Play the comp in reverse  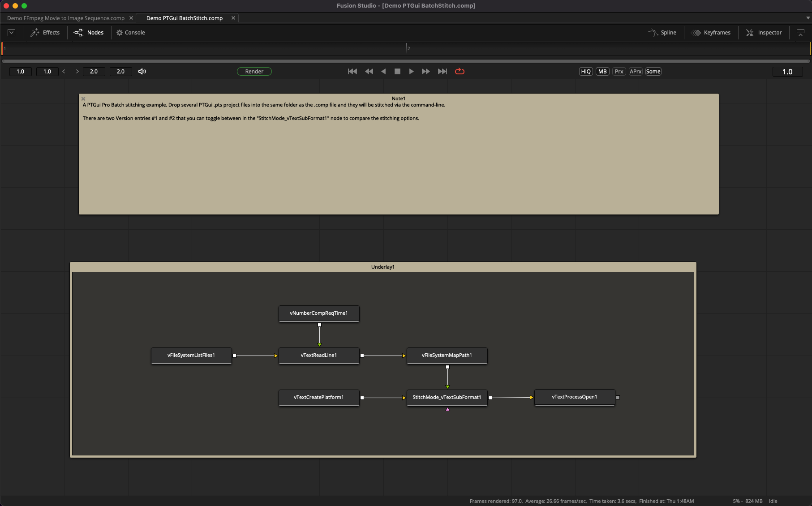click(x=383, y=72)
